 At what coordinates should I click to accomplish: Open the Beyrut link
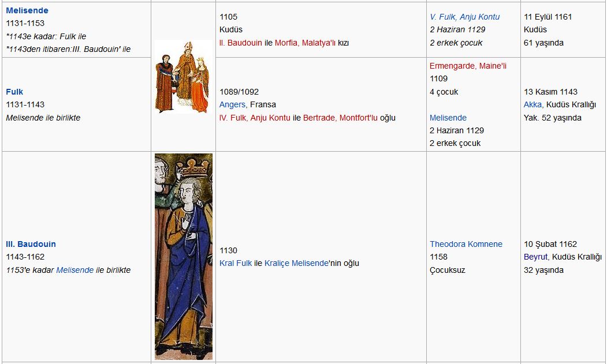point(534,257)
